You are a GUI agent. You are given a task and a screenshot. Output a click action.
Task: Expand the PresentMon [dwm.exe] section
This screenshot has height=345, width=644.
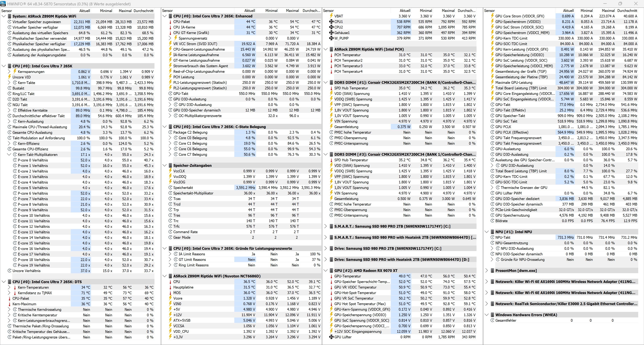click(x=487, y=271)
